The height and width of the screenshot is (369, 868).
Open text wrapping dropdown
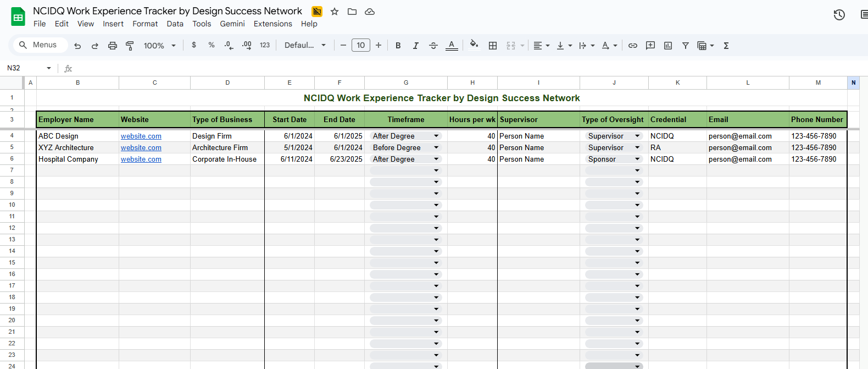coord(587,46)
